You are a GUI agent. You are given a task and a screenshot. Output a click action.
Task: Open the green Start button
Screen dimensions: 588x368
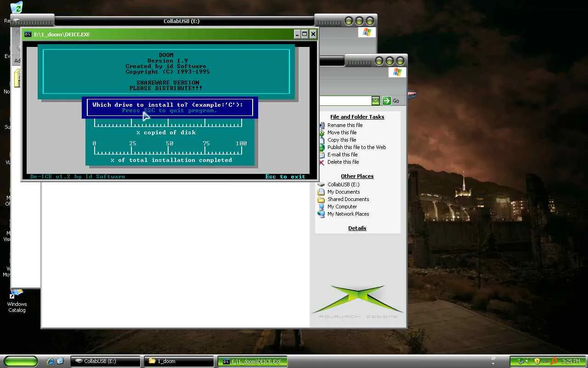pyautogui.click(x=21, y=362)
